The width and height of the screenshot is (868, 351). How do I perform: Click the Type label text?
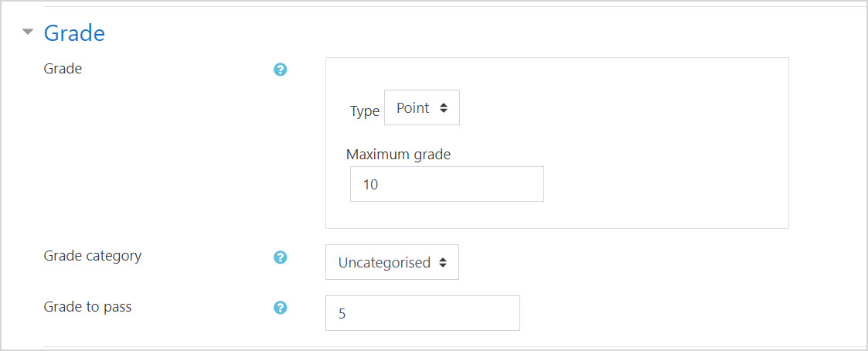(365, 111)
